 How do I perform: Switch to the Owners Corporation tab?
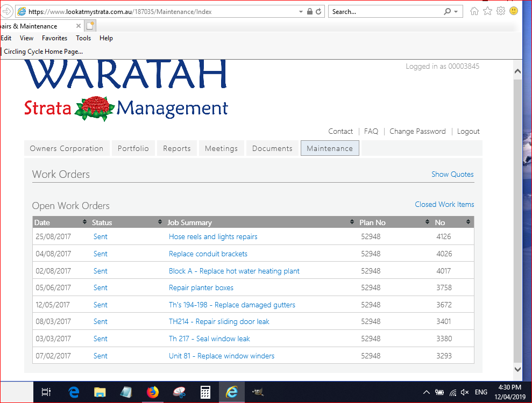click(67, 148)
